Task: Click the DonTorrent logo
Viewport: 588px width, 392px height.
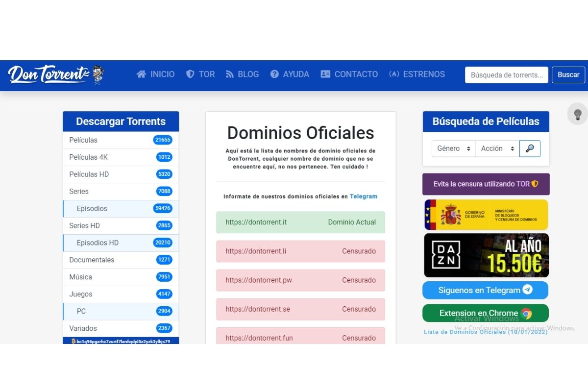Action: 56,74
